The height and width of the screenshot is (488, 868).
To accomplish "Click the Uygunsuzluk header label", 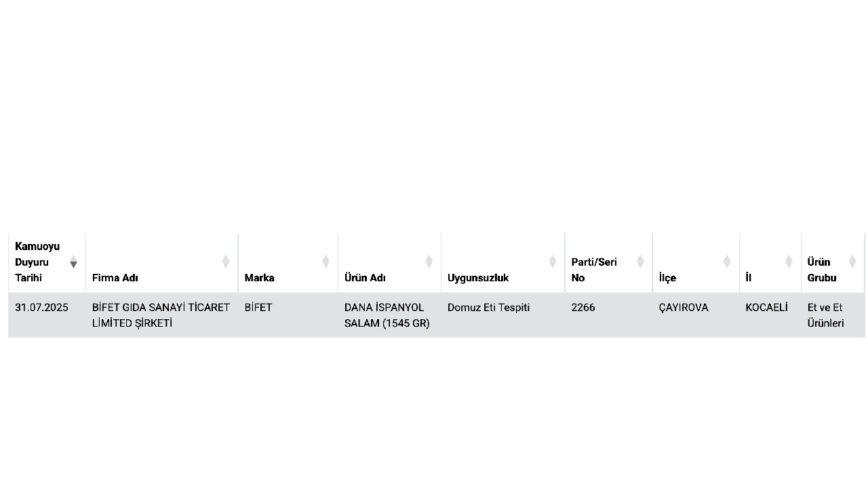I will click(478, 278).
